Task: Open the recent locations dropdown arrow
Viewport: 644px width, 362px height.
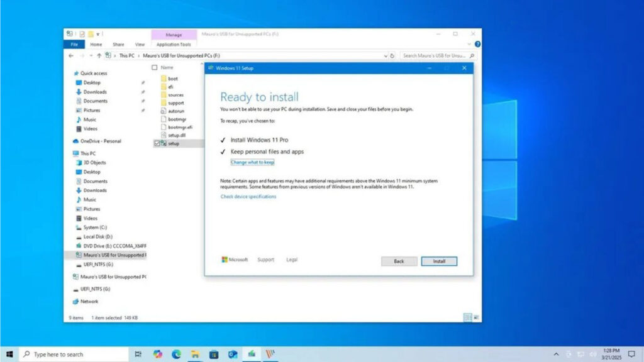Action: click(90, 56)
